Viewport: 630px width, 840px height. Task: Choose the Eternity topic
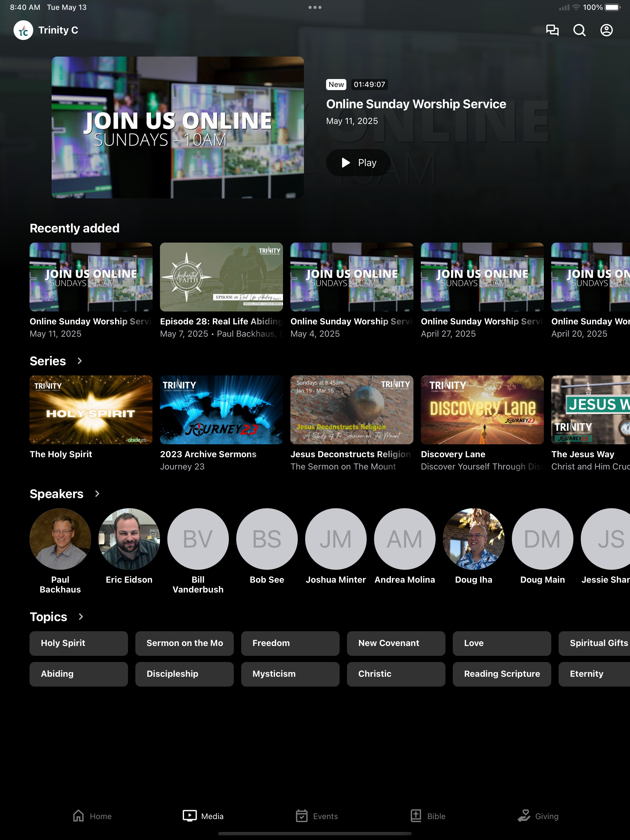tap(594, 674)
